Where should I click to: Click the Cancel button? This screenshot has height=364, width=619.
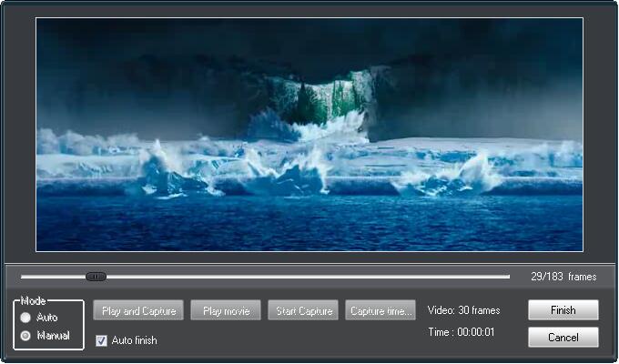tap(563, 337)
